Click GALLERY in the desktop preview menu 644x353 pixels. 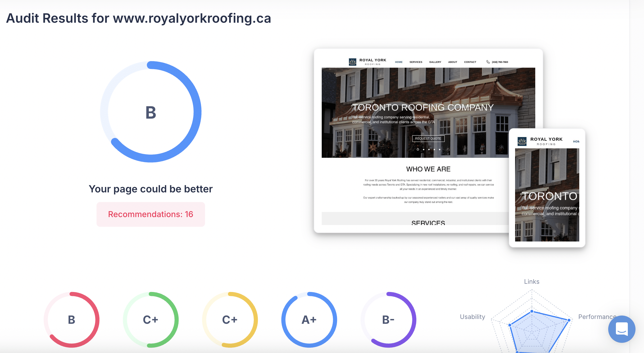pos(435,62)
